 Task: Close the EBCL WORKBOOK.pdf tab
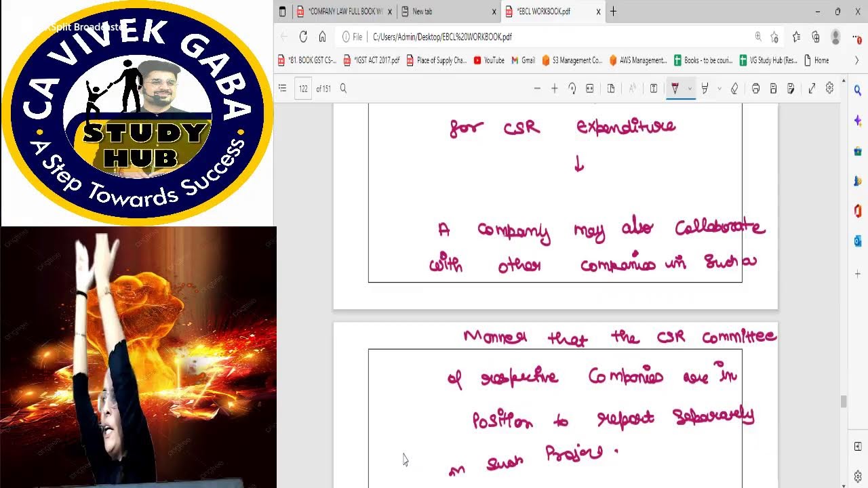pyautogui.click(x=598, y=12)
